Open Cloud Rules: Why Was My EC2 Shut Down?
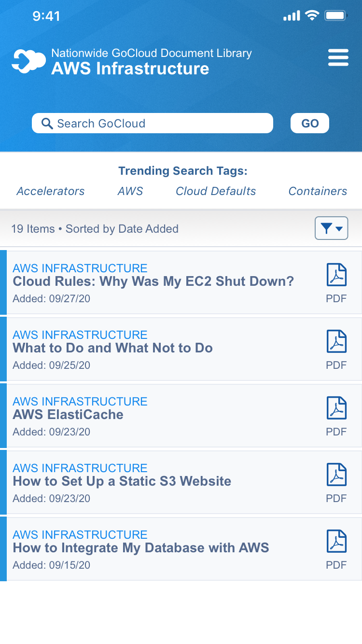 coord(153,281)
